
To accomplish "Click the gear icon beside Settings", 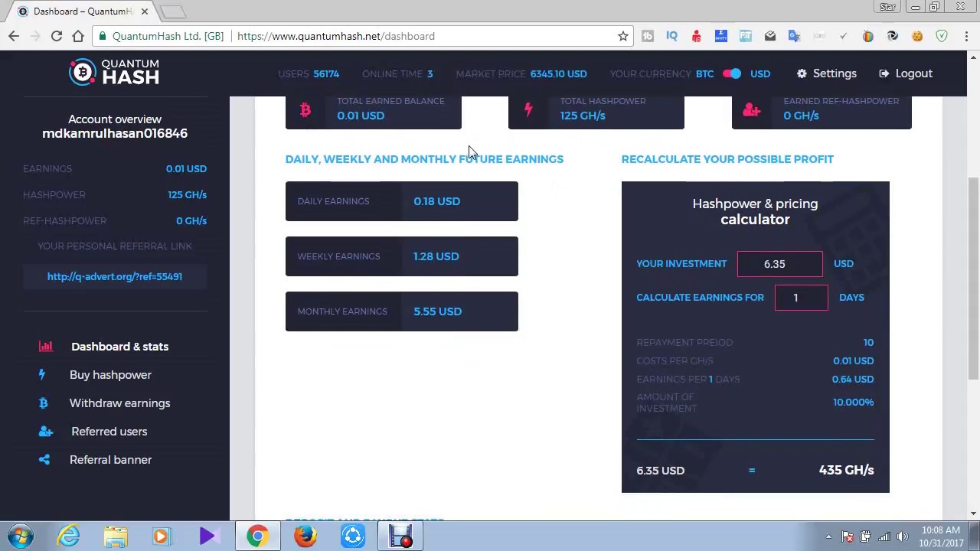I will [802, 73].
